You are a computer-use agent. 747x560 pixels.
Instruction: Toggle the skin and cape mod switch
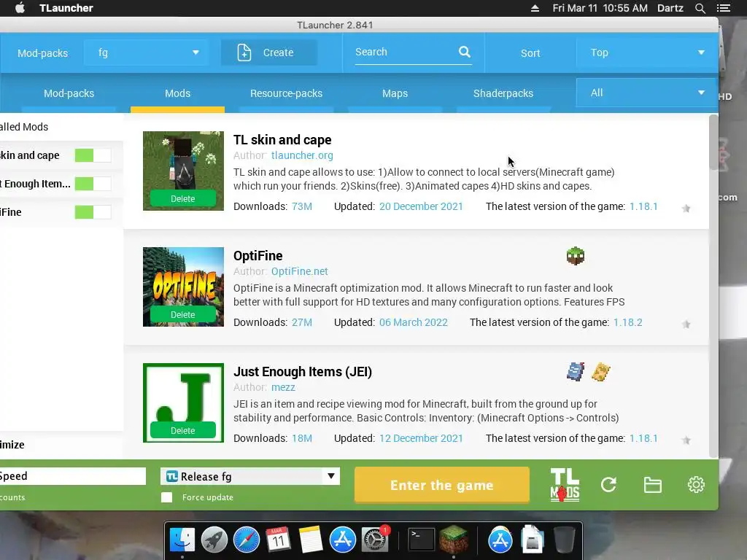coord(93,155)
